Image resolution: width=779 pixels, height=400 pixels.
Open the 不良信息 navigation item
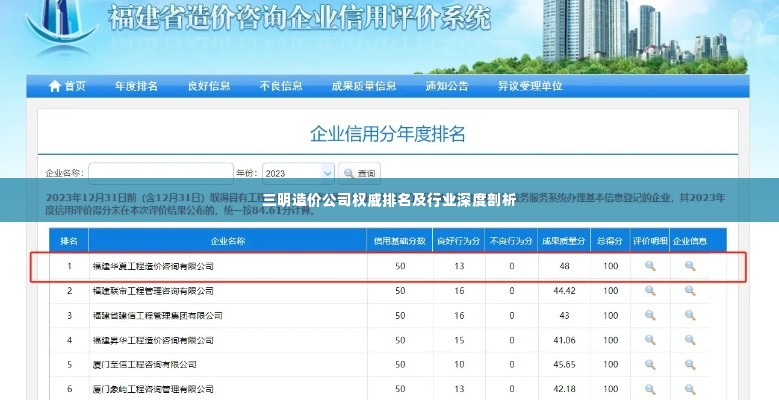tap(281, 86)
